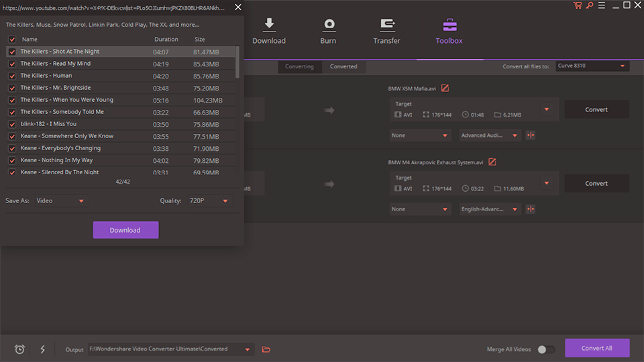
Task: Expand target format arrow for BMW X5M Mafia
Action: (x=546, y=109)
